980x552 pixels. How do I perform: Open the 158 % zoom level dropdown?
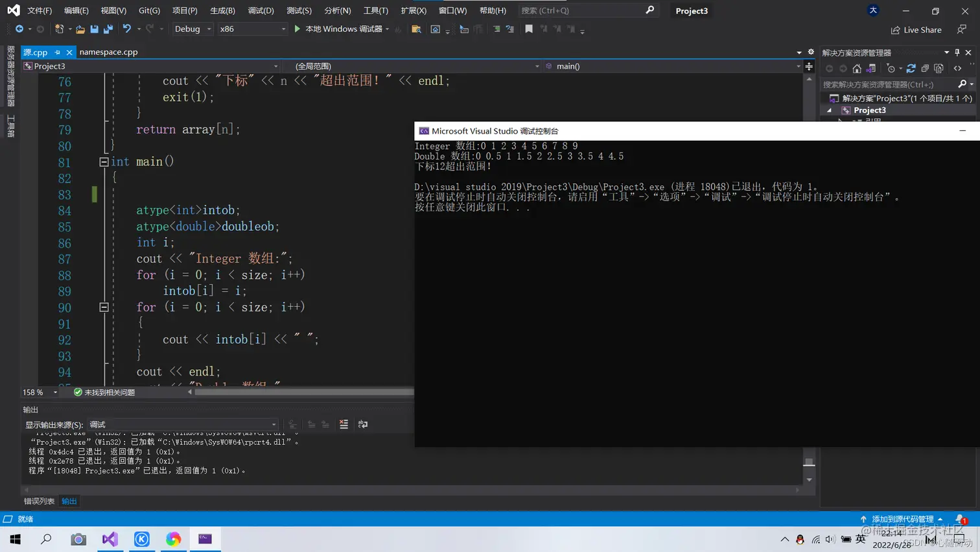click(40, 392)
